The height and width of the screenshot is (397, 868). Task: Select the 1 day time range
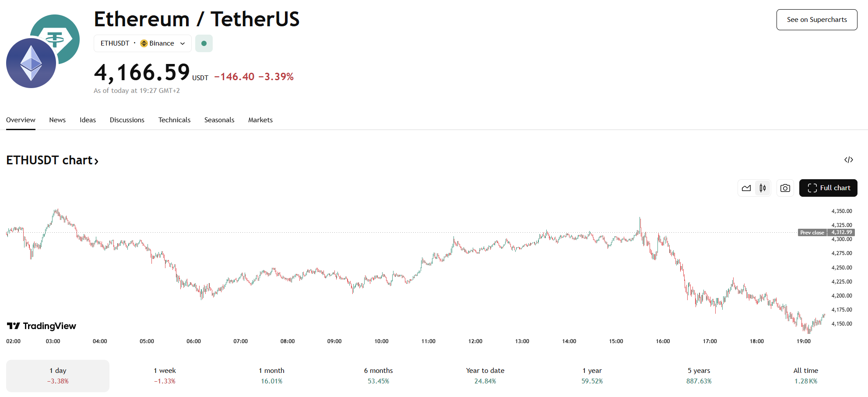coord(58,376)
